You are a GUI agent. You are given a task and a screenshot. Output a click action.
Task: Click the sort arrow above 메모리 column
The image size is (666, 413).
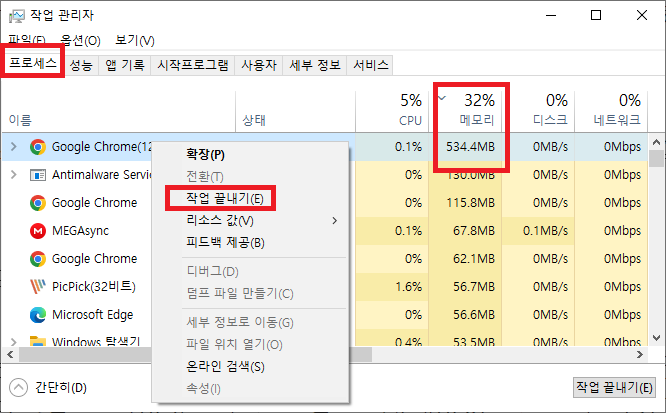click(442, 98)
